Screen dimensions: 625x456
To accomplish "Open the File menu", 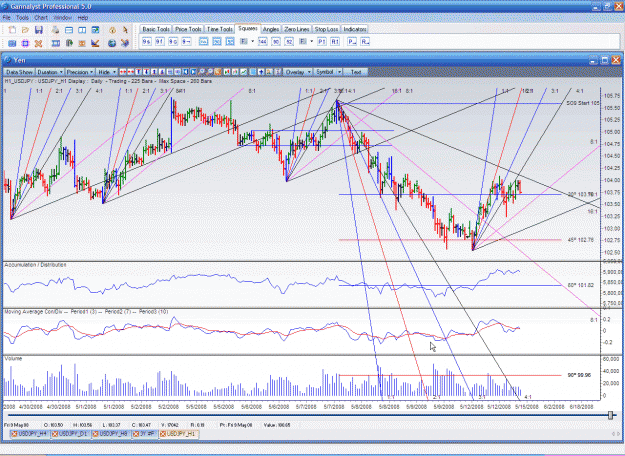I will [6, 18].
